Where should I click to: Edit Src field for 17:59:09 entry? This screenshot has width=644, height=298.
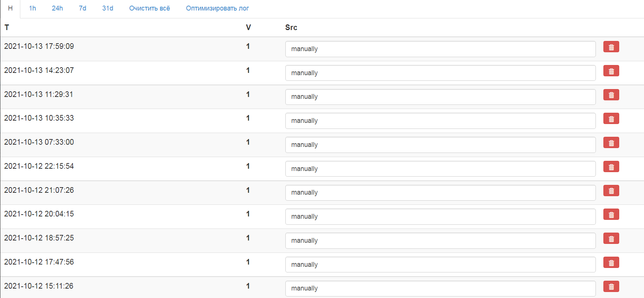click(x=440, y=49)
